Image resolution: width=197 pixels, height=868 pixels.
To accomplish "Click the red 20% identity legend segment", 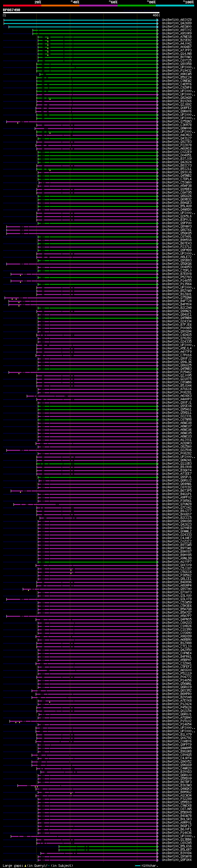I will (22, 6).
